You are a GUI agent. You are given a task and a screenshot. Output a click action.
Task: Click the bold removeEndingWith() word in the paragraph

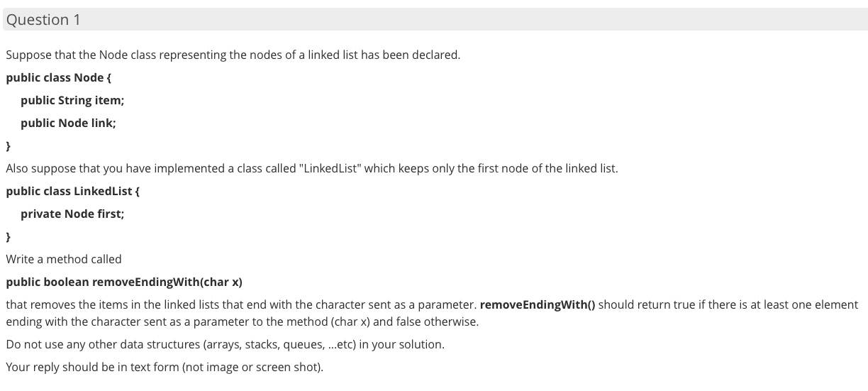(x=538, y=304)
